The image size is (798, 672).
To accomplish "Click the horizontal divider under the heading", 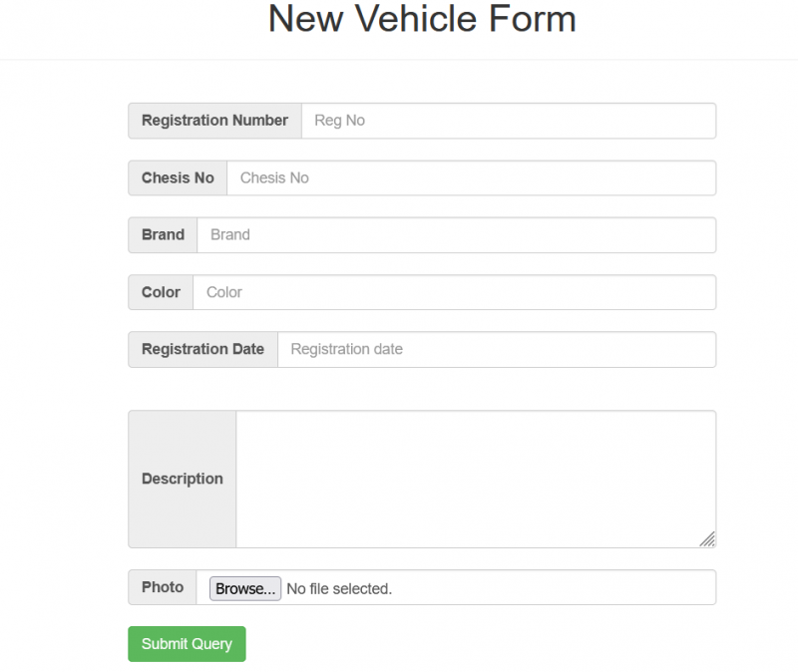I will [x=399, y=60].
